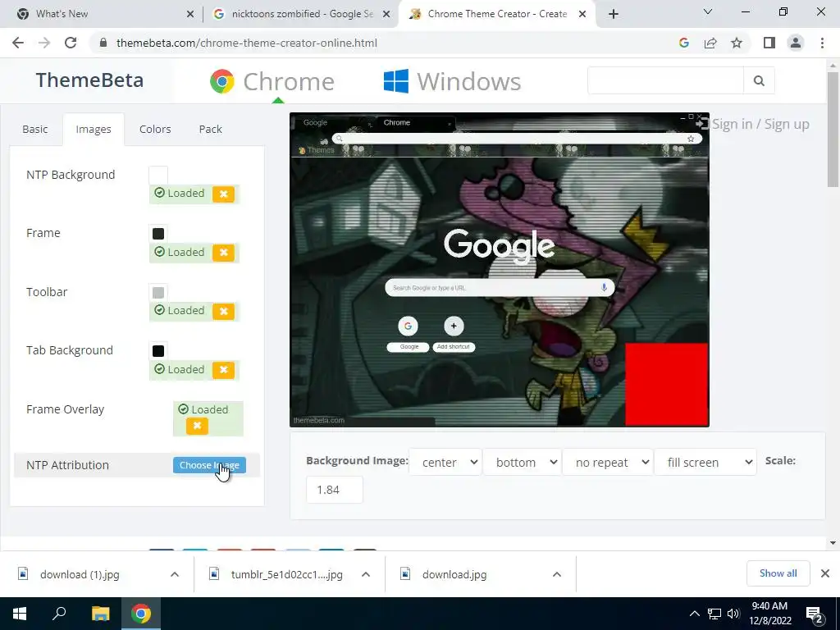
Task: Expand options for download (1).jpg
Action: point(175,574)
